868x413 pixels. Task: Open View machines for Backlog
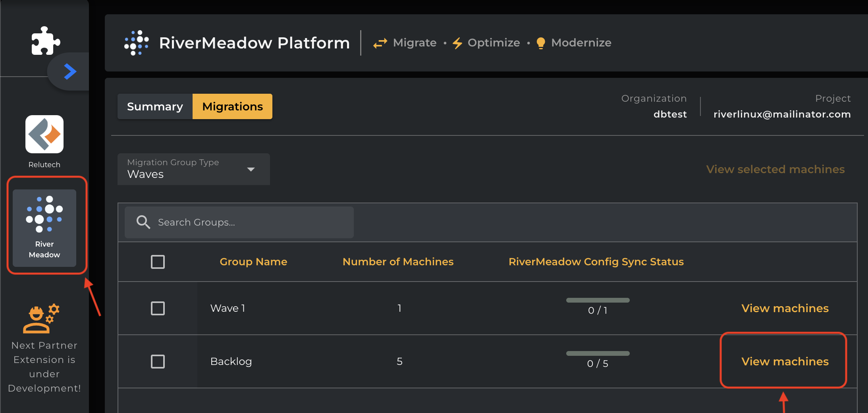785,361
